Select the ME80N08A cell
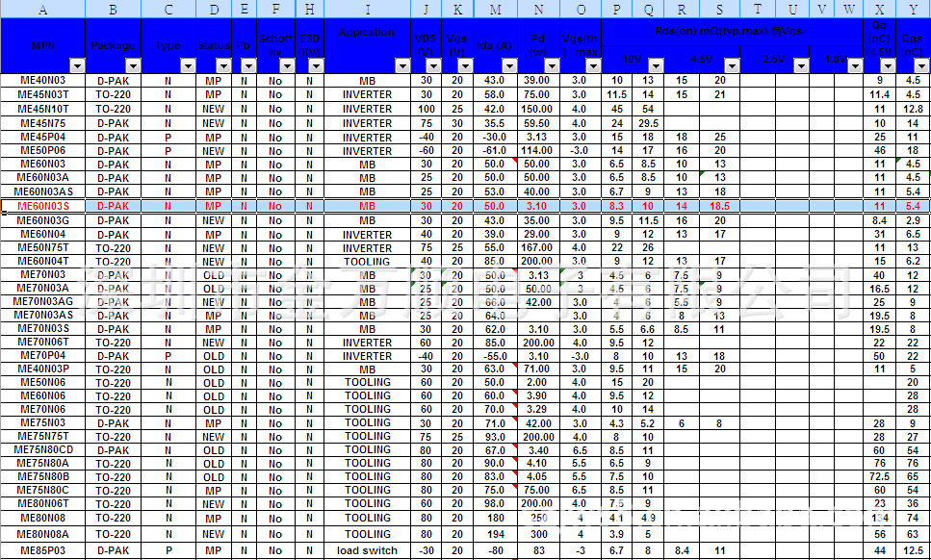The height and width of the screenshot is (560, 931). (x=43, y=534)
